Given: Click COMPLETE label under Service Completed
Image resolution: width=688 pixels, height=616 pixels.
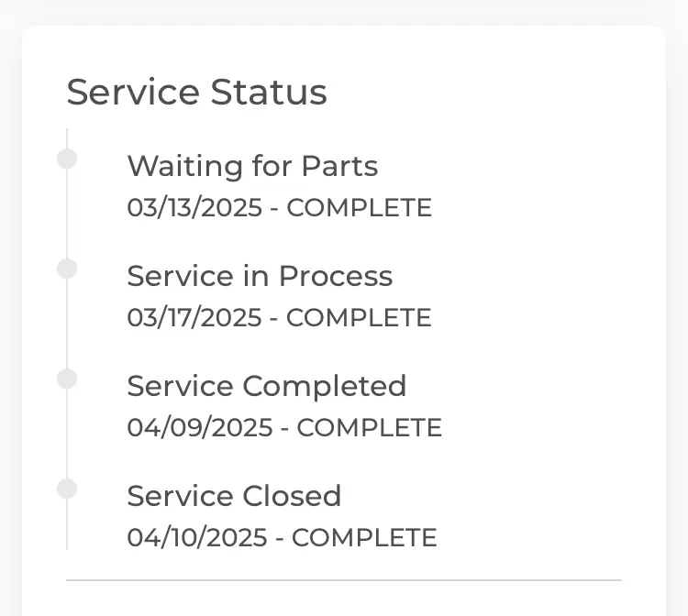Looking at the screenshot, I should 369,428.
